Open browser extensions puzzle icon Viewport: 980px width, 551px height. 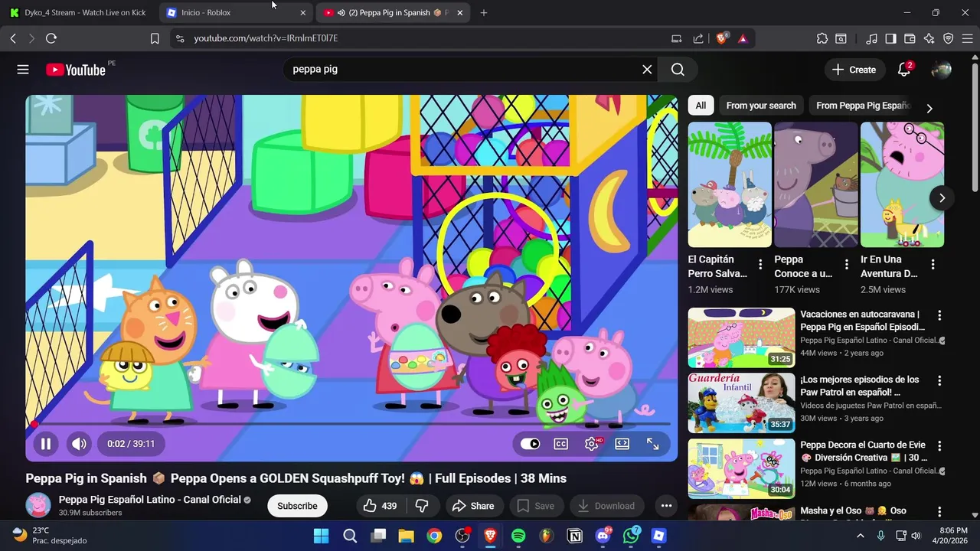click(x=822, y=38)
